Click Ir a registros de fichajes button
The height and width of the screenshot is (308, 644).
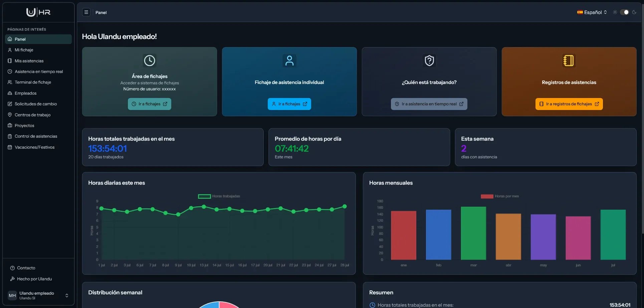[x=569, y=104]
